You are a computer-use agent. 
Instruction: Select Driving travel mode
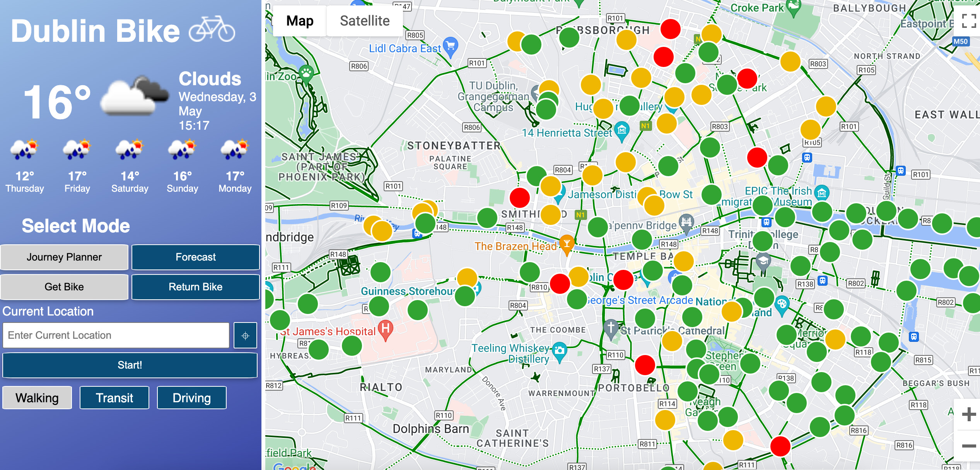(x=191, y=398)
